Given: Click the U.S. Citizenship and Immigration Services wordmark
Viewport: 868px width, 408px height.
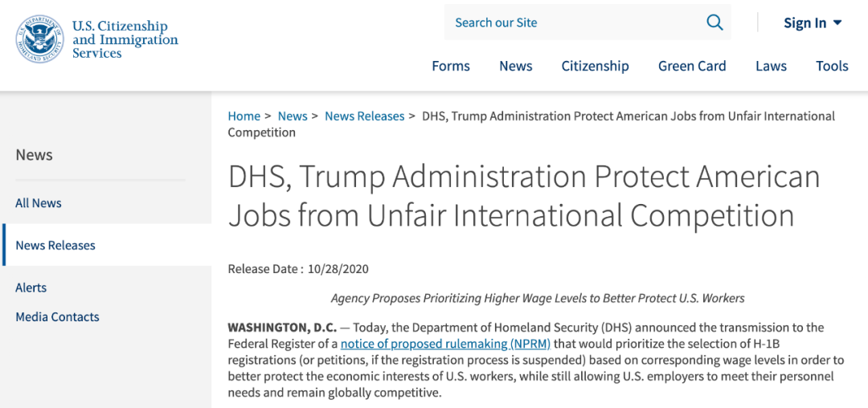Looking at the screenshot, I should 125,40.
